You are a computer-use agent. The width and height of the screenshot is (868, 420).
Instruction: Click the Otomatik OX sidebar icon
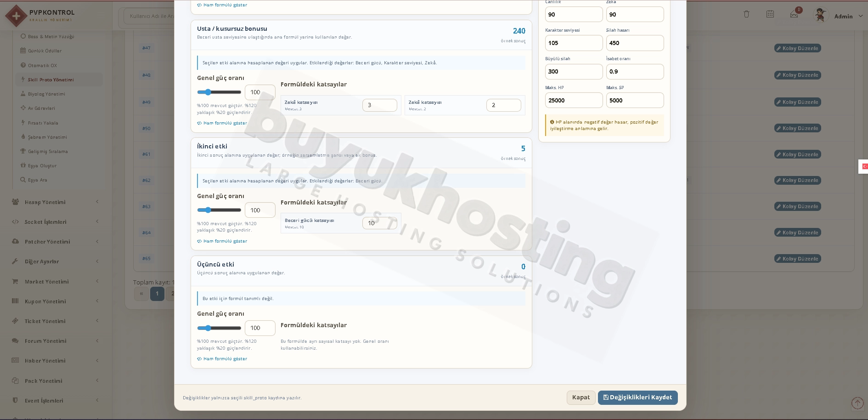click(x=23, y=65)
